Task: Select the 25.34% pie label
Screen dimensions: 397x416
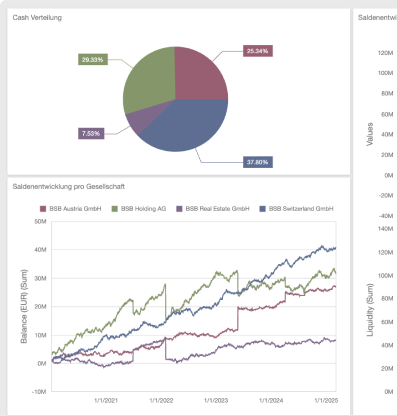Action: 258,51
